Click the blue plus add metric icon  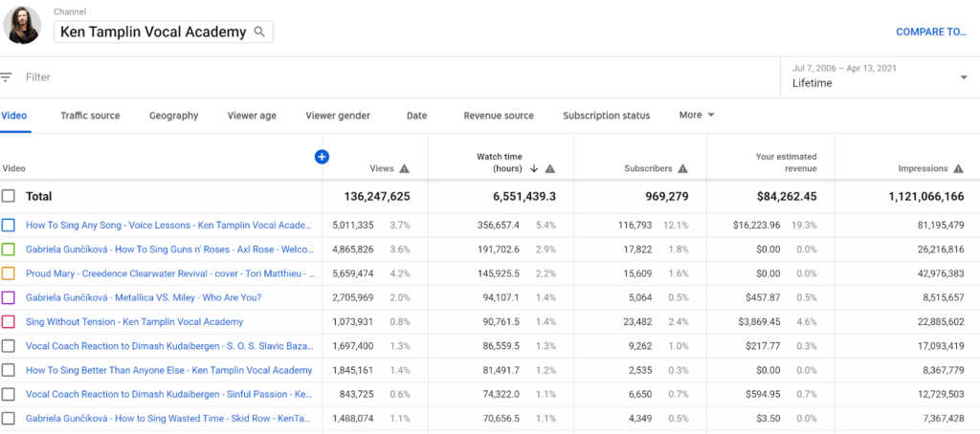click(x=322, y=157)
